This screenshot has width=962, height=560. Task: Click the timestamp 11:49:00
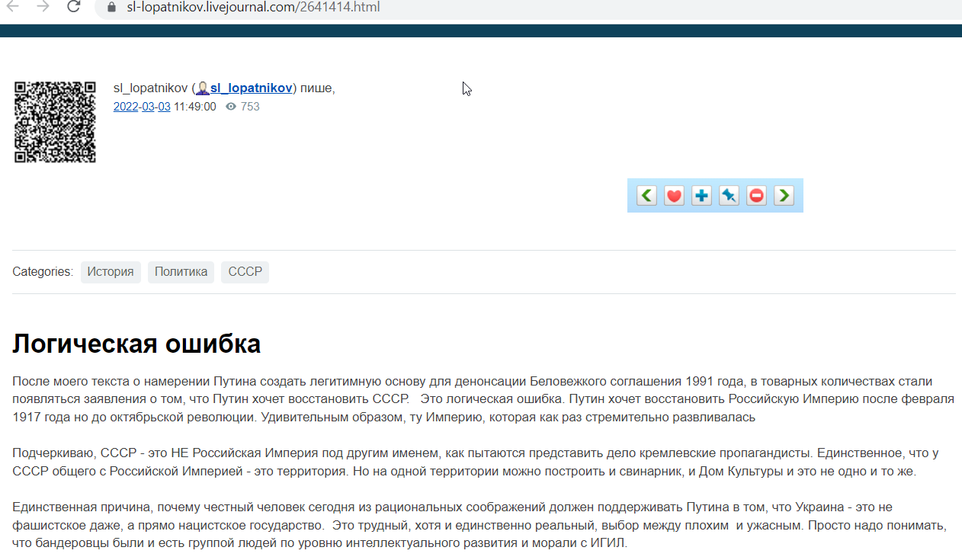click(195, 107)
